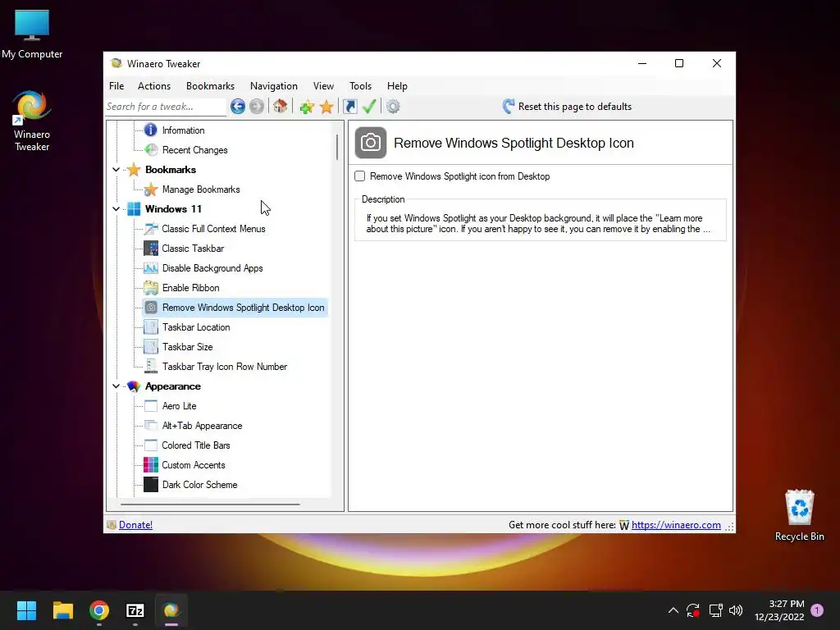The height and width of the screenshot is (630, 840).
Task: Open bookmarks with the gold star toolbar icon
Action: point(326,107)
